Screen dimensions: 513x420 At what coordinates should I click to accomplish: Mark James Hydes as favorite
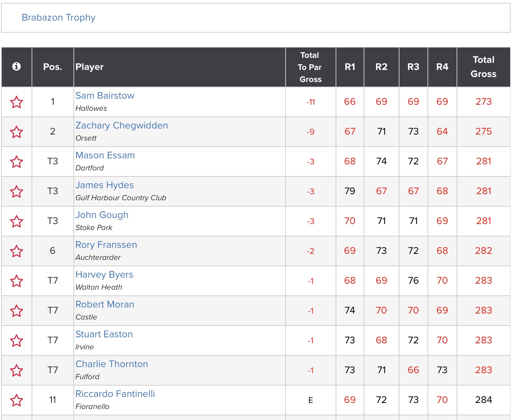(x=16, y=192)
